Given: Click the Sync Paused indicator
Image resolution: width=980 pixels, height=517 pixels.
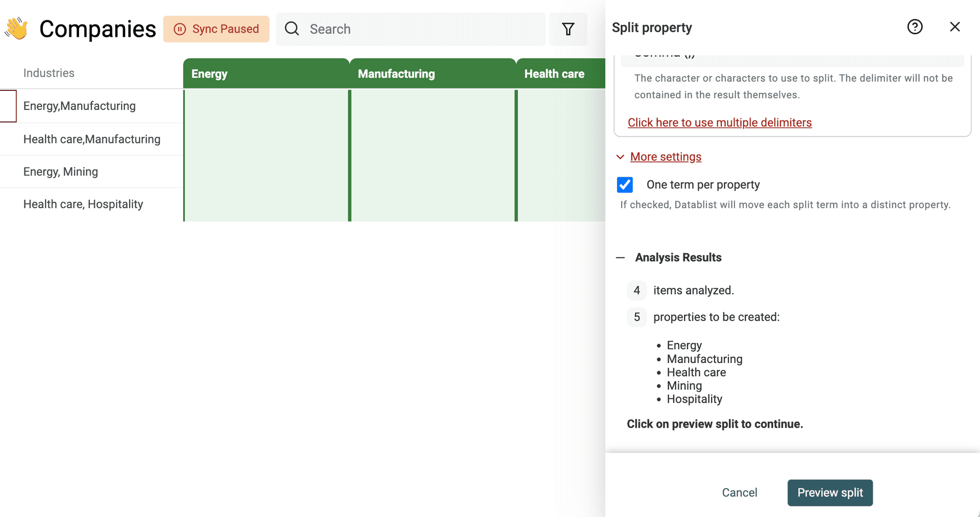Looking at the screenshot, I should 216,29.
